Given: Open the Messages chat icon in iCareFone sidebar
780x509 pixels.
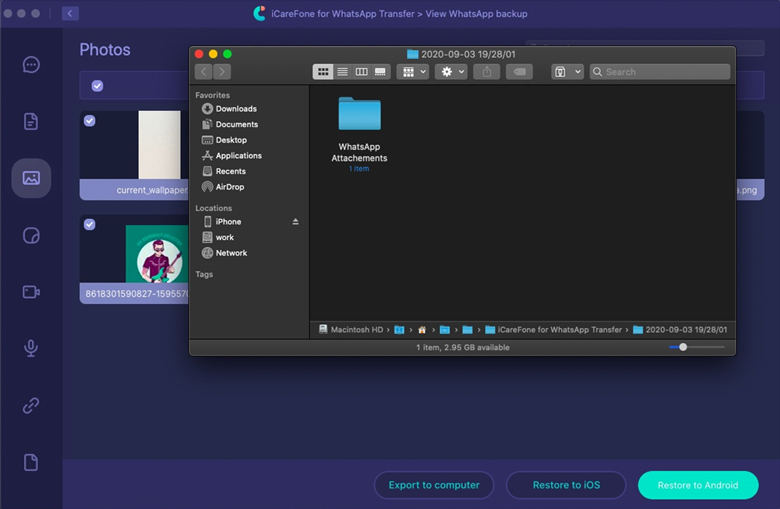Looking at the screenshot, I should (31, 65).
